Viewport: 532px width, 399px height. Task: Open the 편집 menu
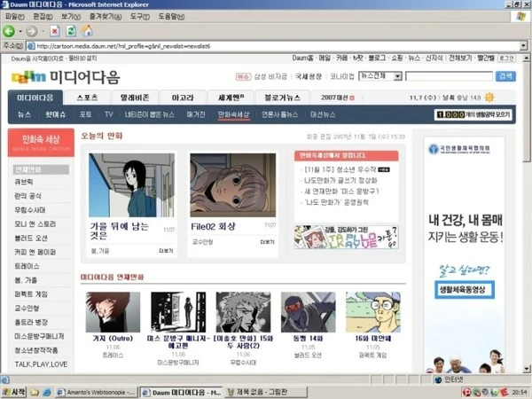[x=43, y=16]
